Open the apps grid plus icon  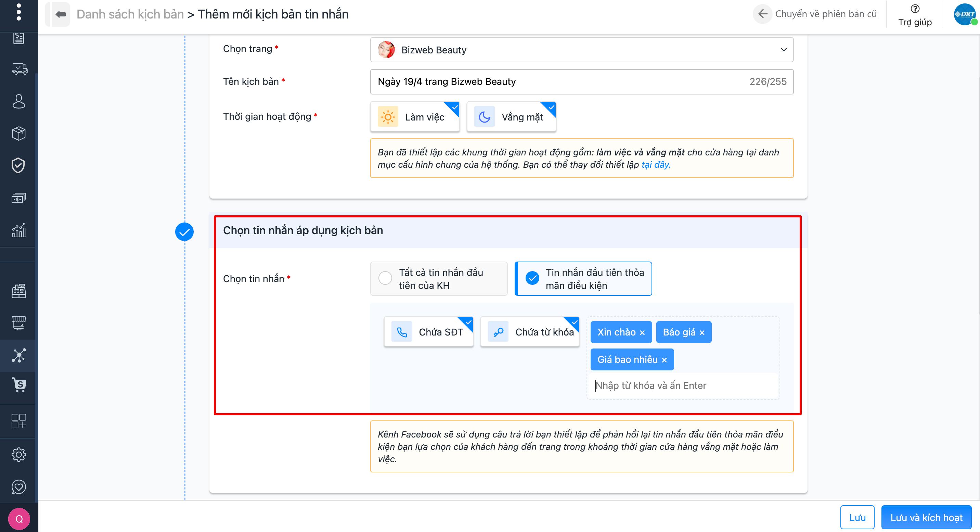tap(18, 421)
